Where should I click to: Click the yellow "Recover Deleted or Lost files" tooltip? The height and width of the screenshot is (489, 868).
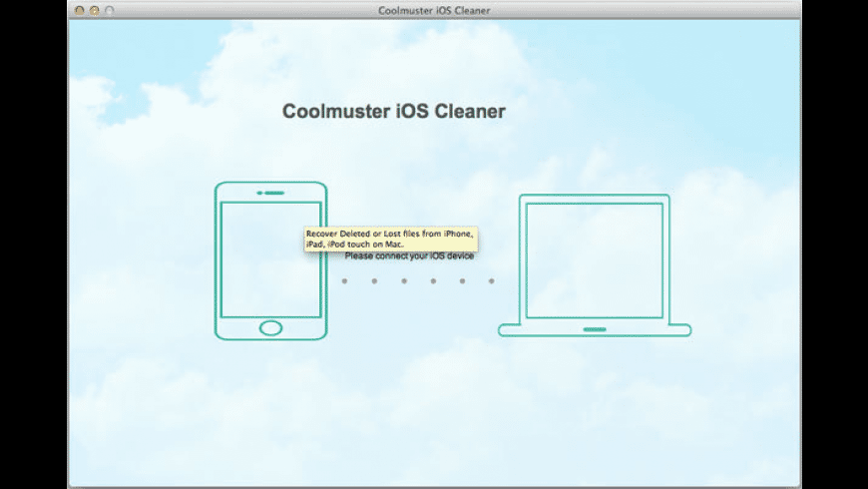point(391,239)
